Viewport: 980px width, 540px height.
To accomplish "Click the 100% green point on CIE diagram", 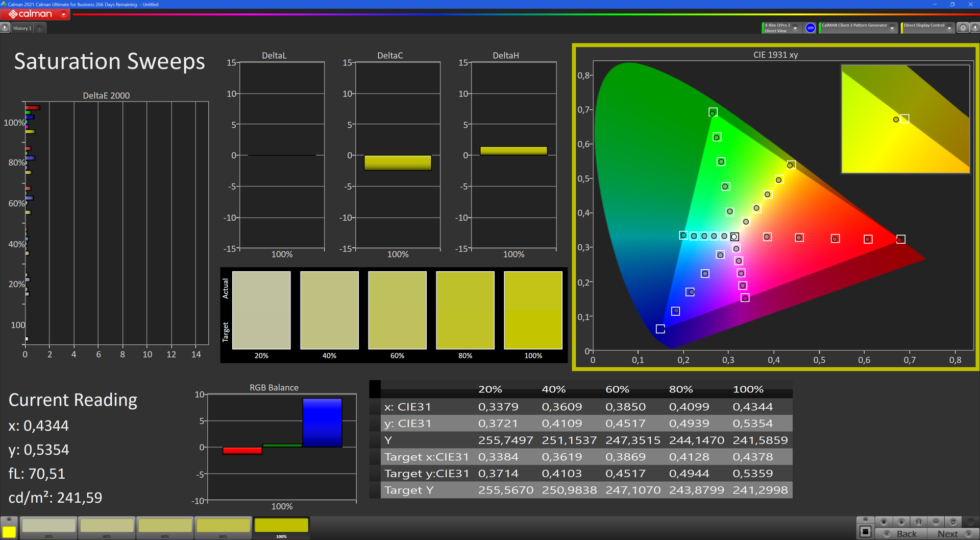I will pos(713,112).
